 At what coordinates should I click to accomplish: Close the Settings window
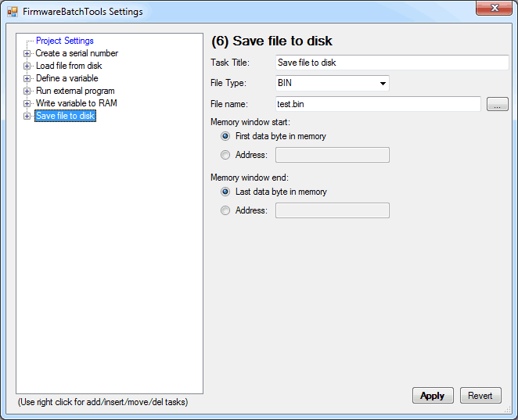[x=494, y=9]
